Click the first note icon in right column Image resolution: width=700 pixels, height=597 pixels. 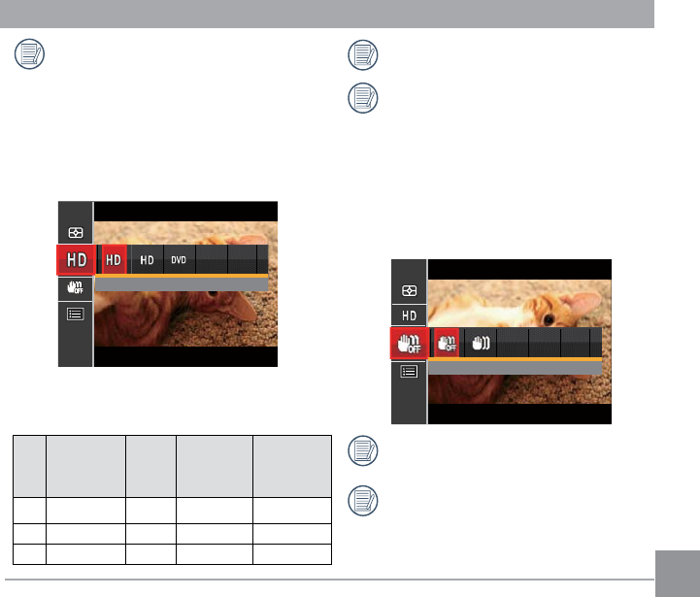coord(363,55)
